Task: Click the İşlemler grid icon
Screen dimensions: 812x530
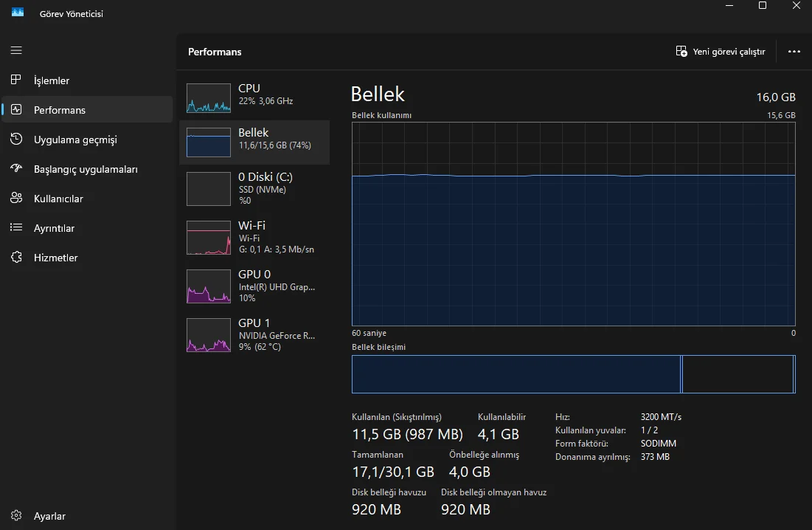Action: pos(16,80)
